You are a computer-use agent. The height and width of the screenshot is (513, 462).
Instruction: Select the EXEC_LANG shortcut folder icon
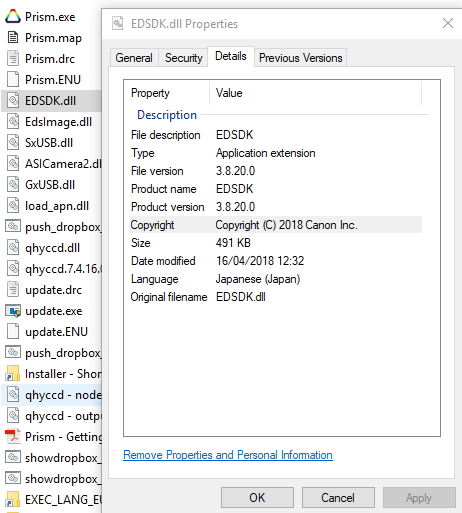[13, 500]
